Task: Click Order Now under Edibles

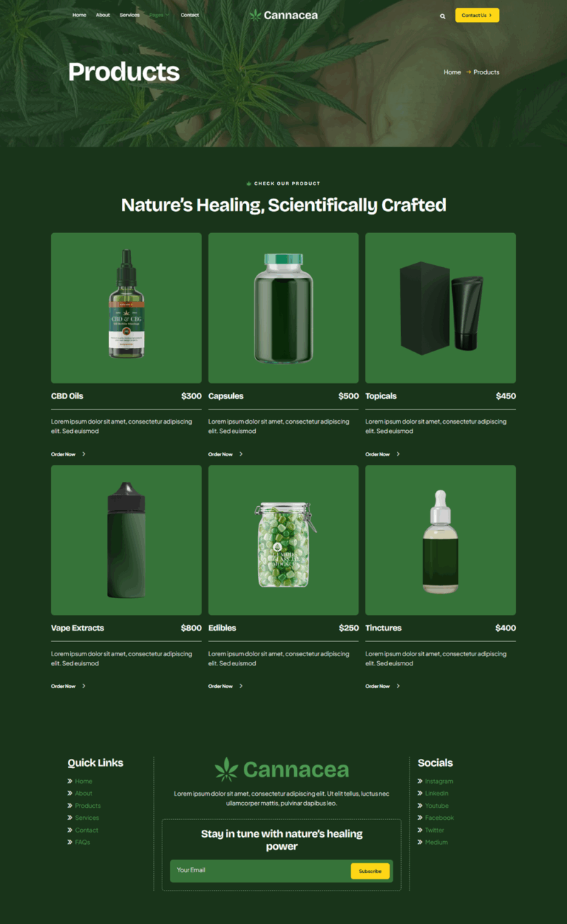Action: [220, 686]
